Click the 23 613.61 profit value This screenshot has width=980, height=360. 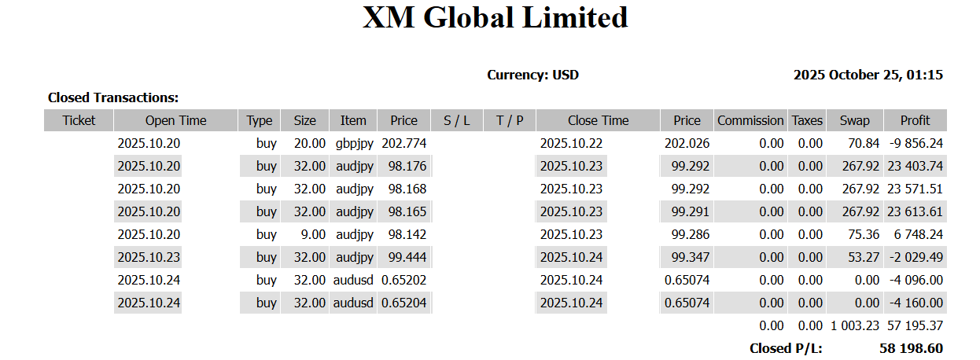pos(915,211)
